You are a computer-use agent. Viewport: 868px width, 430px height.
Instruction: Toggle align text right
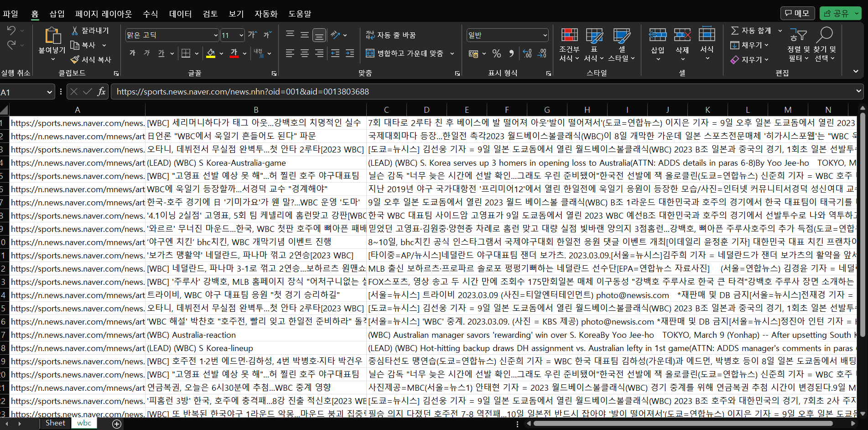[x=319, y=53]
